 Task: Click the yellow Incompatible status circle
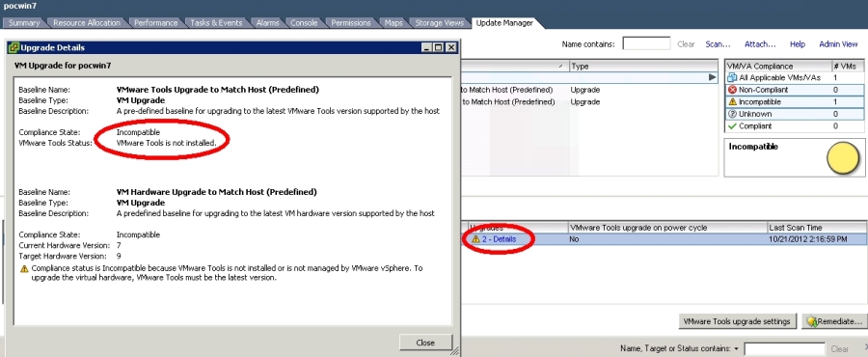(843, 157)
